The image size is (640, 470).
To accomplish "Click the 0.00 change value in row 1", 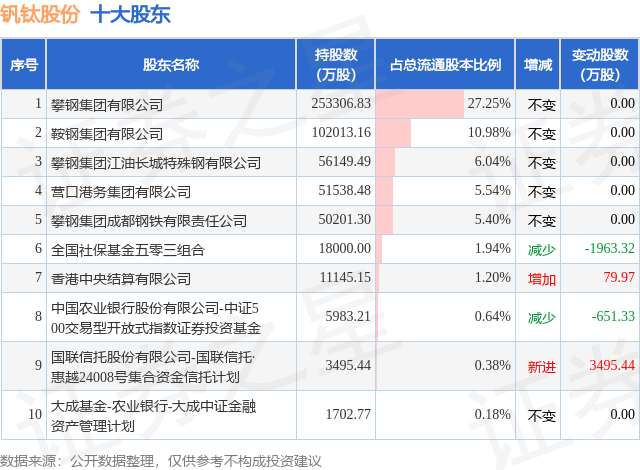I will 622,103.
